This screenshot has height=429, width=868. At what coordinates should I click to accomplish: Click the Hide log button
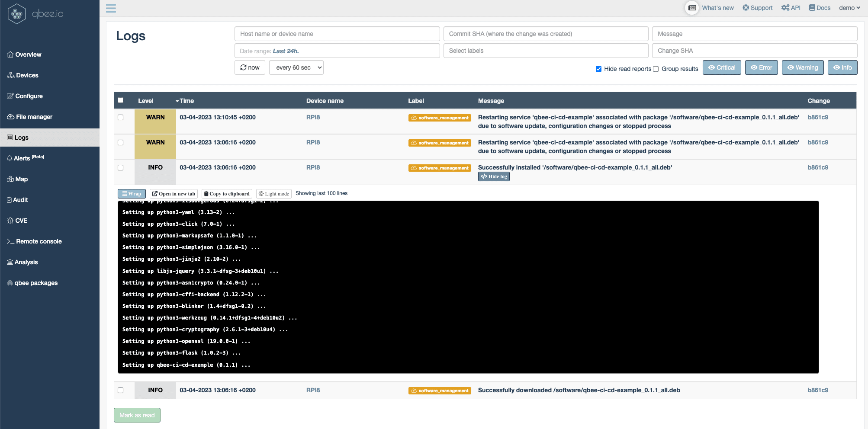[x=494, y=176]
